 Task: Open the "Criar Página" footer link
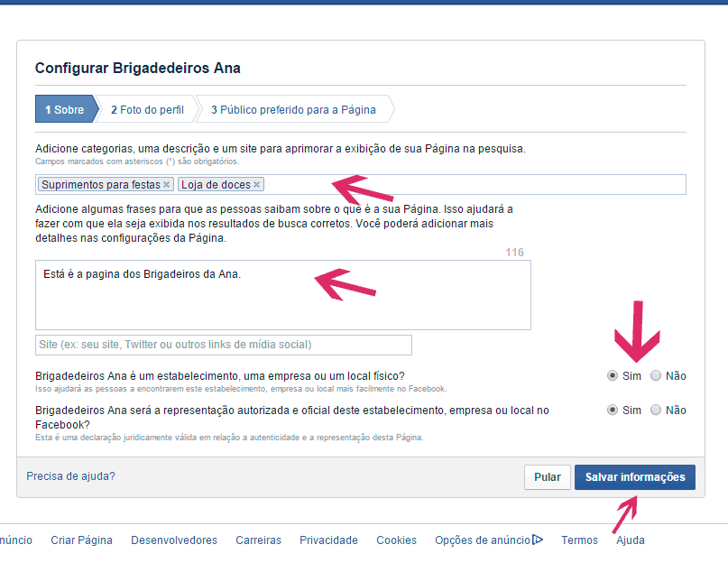pos(81,540)
